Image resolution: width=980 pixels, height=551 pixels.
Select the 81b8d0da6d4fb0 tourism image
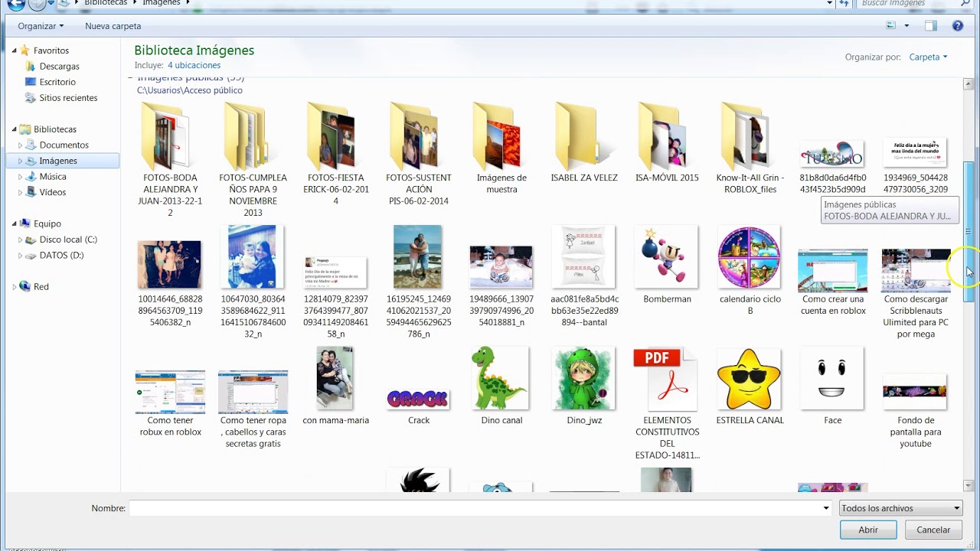point(833,167)
